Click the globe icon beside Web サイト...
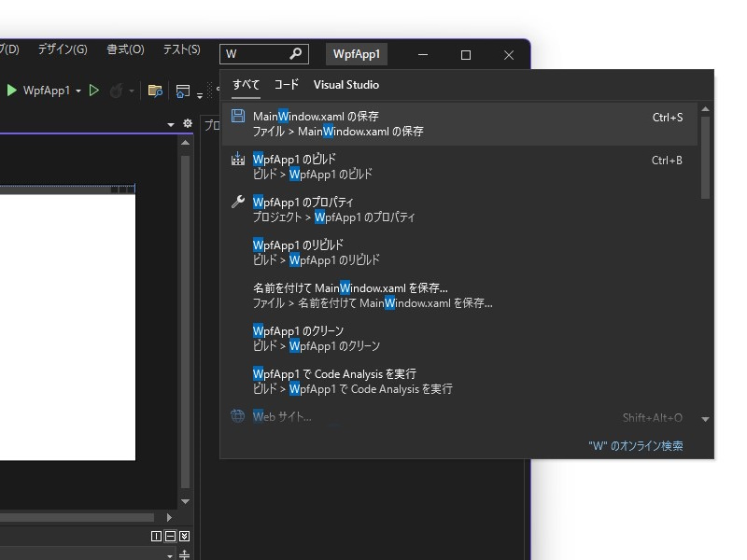The width and height of the screenshot is (747, 560). tap(238, 416)
